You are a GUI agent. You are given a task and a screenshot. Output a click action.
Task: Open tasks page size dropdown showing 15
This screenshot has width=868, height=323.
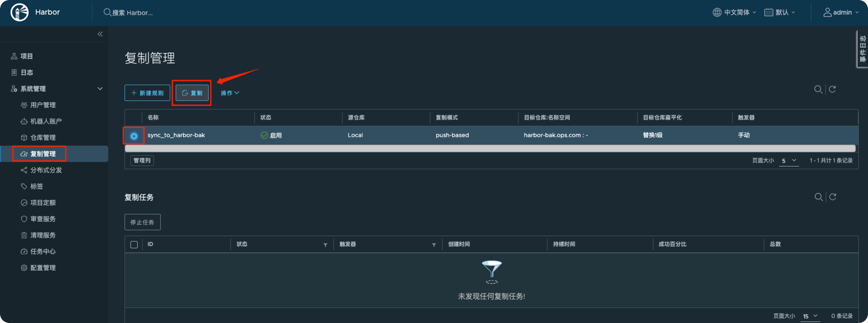[810, 316]
